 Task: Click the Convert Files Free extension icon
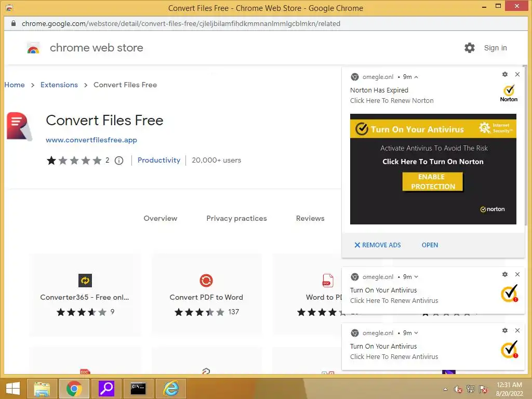click(x=19, y=126)
